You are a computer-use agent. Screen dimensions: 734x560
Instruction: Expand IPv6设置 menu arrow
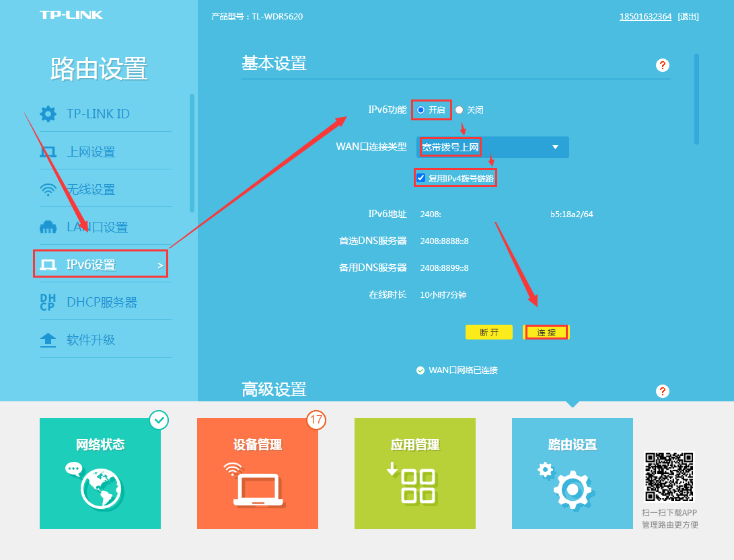tap(160, 266)
